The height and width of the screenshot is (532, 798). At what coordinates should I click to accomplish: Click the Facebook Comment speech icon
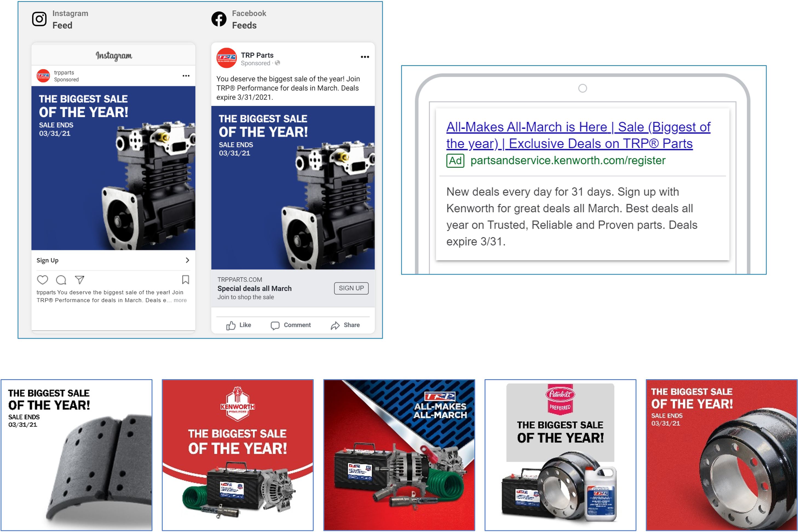pos(275,326)
